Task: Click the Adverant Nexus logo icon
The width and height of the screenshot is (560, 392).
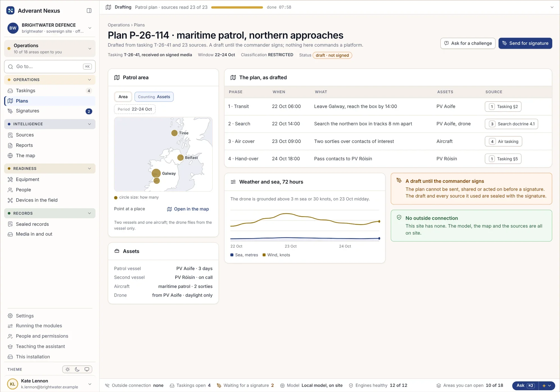Action: pyautogui.click(x=10, y=11)
